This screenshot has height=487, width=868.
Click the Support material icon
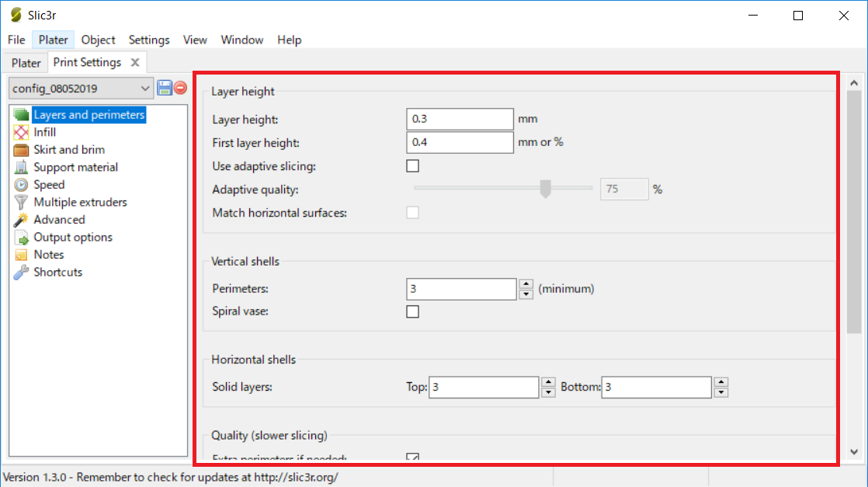(x=21, y=167)
